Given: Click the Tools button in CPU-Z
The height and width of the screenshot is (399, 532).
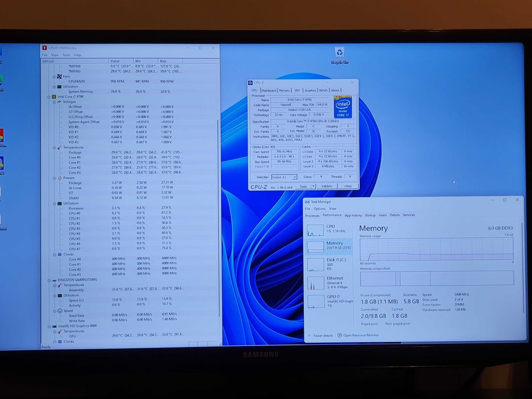Looking at the screenshot, I should pyautogui.click(x=303, y=186).
